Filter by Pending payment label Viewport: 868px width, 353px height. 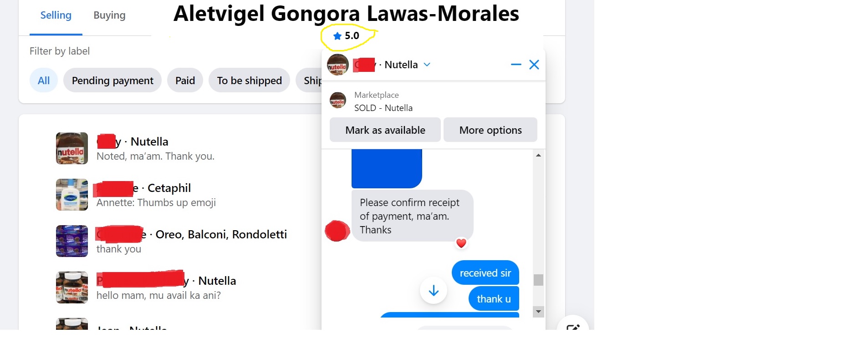pos(112,81)
